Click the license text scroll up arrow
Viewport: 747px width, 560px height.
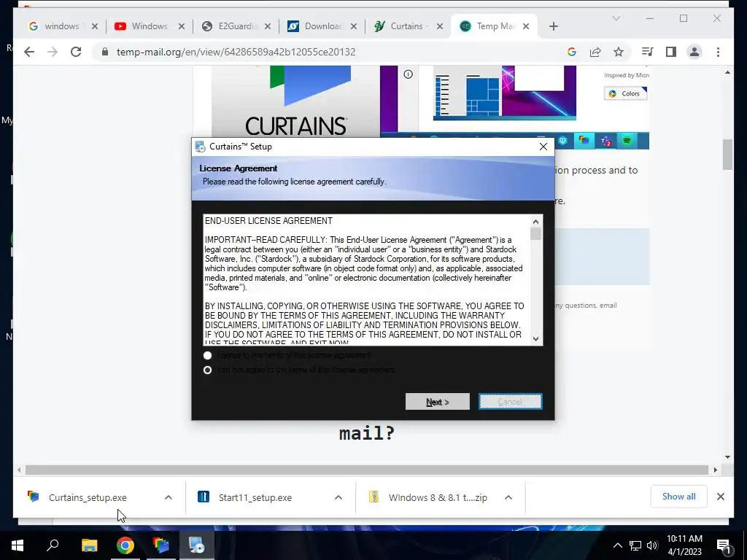[x=536, y=222]
